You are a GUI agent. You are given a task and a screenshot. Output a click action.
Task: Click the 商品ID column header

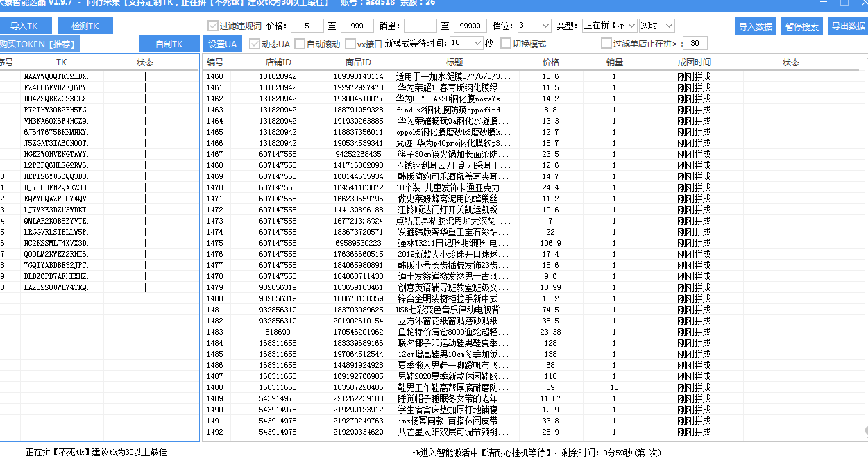pos(358,62)
